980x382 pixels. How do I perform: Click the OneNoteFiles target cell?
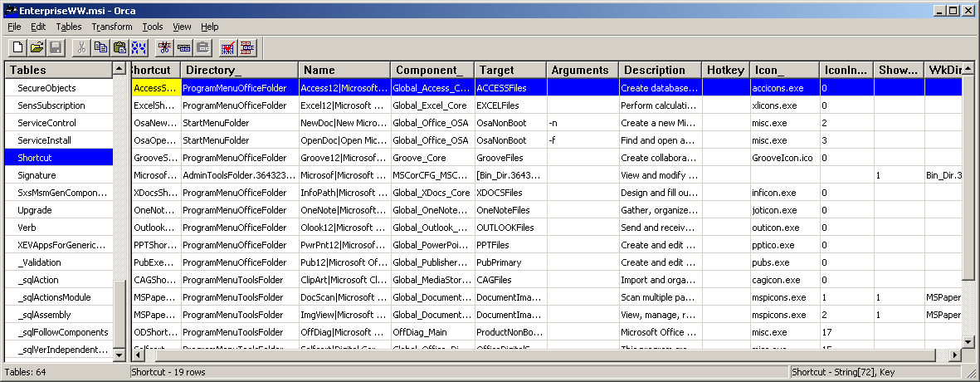click(510, 210)
